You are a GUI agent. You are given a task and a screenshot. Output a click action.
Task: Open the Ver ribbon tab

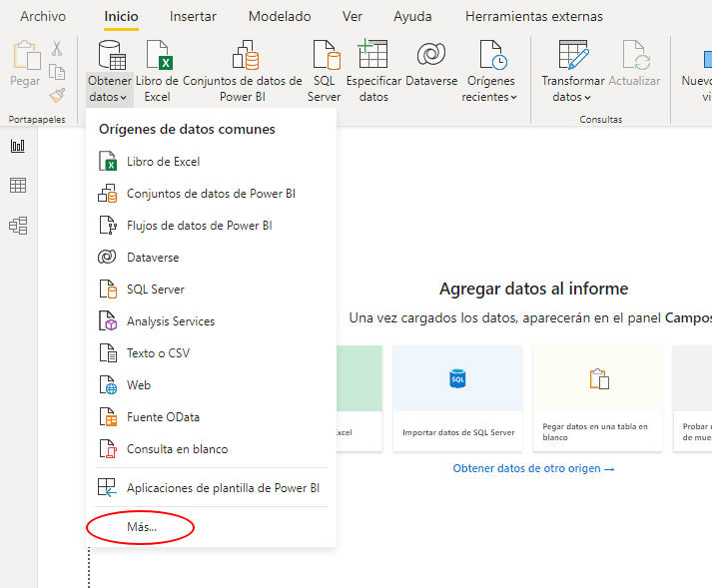click(352, 16)
